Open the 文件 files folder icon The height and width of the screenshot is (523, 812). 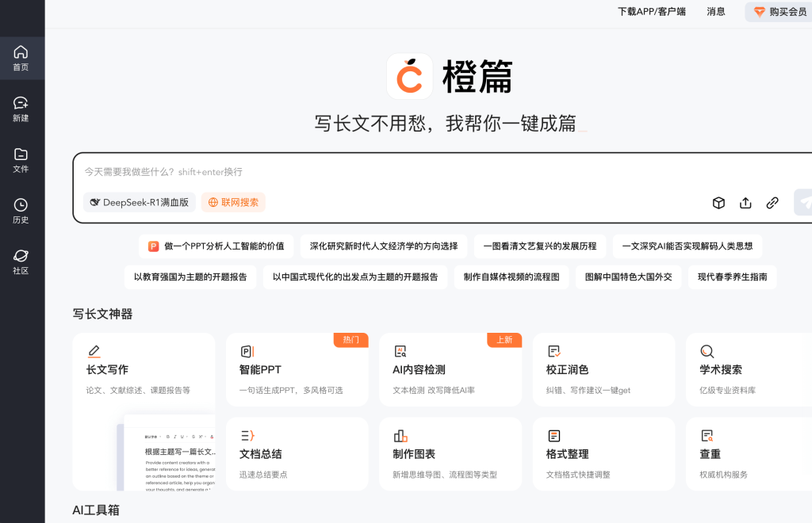[x=21, y=155]
